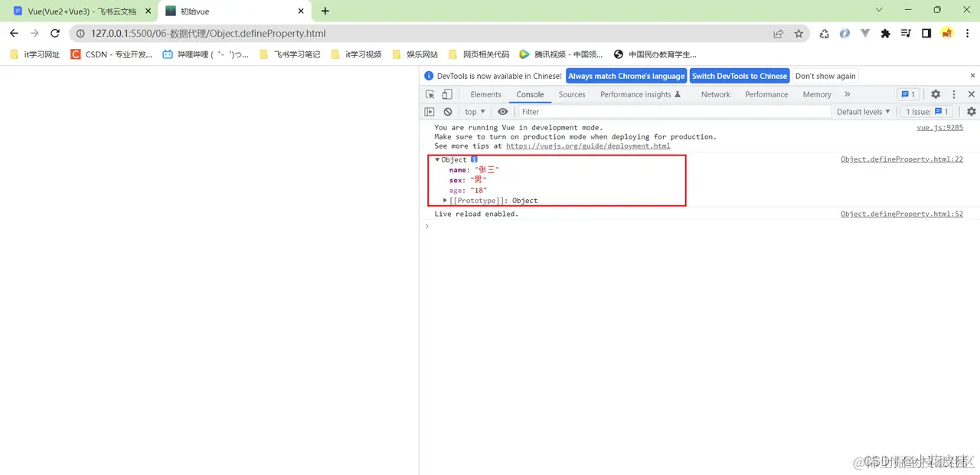
Task: Open the top JavaScript context dropdown
Action: point(475,112)
